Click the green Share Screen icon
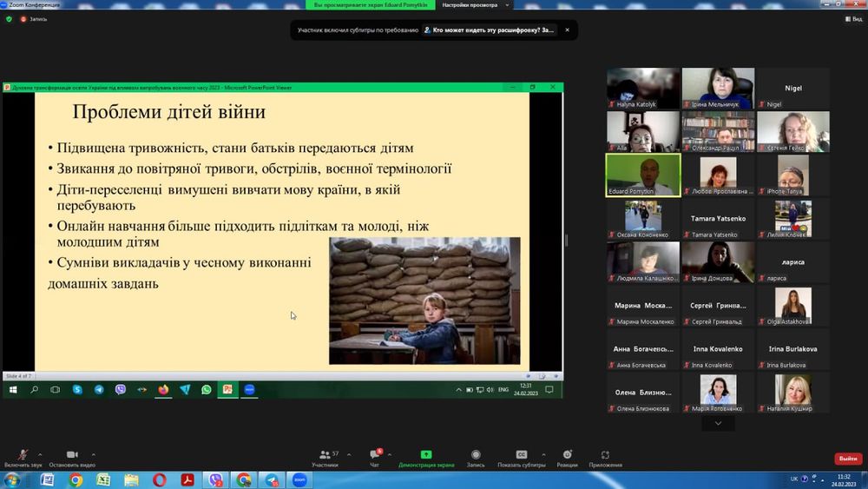Image resolution: width=868 pixels, height=489 pixels. (426, 455)
